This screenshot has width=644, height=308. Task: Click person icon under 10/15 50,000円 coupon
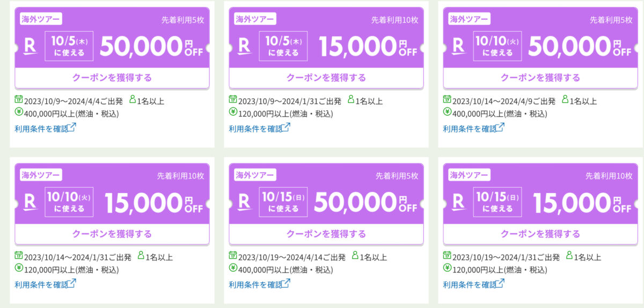[x=355, y=256]
